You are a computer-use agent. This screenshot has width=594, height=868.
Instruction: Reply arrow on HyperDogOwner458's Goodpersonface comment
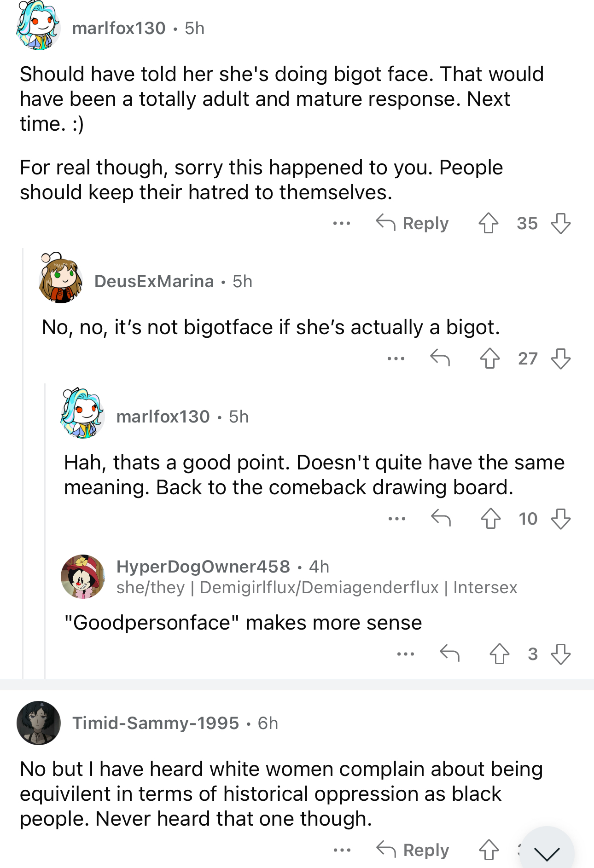[449, 653]
